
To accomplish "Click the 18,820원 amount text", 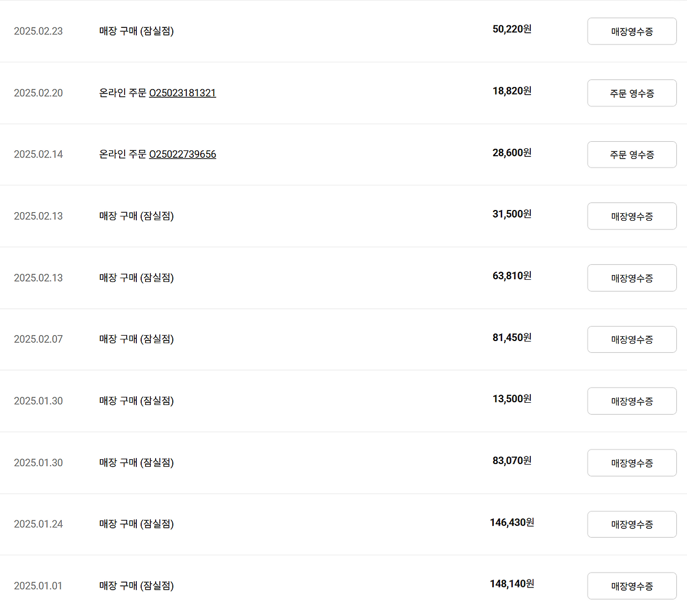I will click(512, 91).
